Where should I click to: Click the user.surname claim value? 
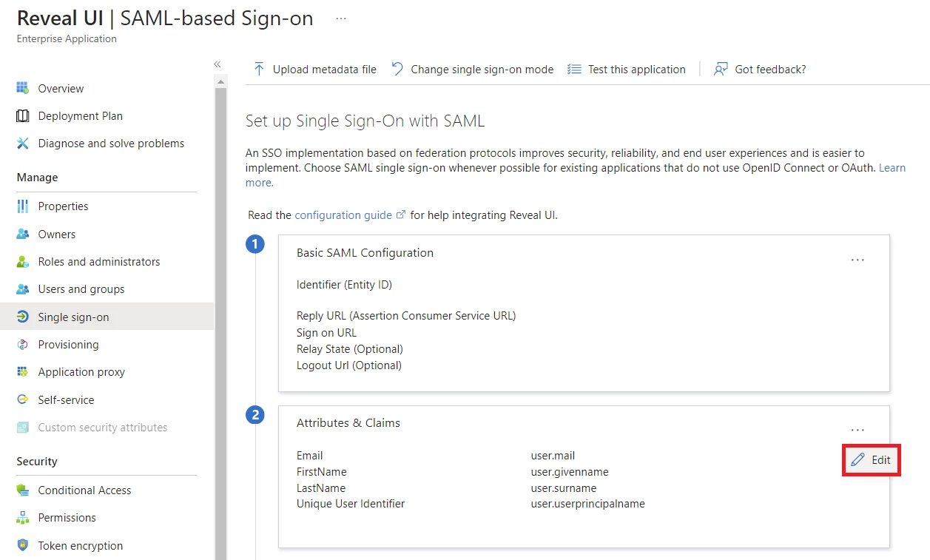coord(564,488)
